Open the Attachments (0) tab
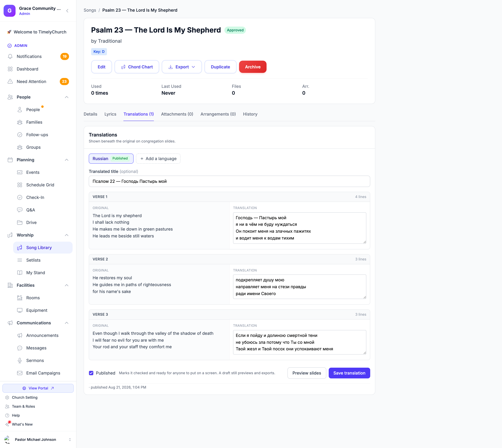This screenshot has width=502, height=448. click(177, 114)
